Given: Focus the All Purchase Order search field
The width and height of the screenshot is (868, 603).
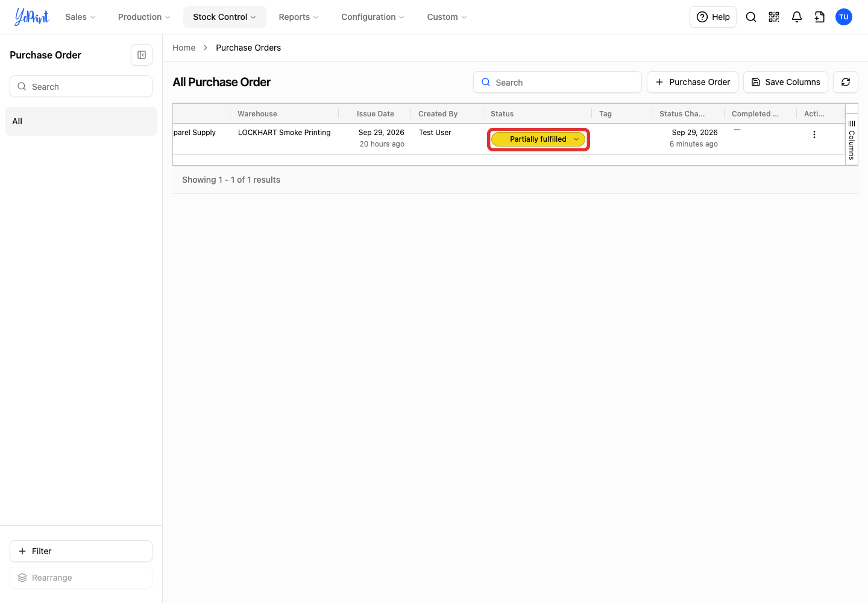Looking at the screenshot, I should point(558,82).
